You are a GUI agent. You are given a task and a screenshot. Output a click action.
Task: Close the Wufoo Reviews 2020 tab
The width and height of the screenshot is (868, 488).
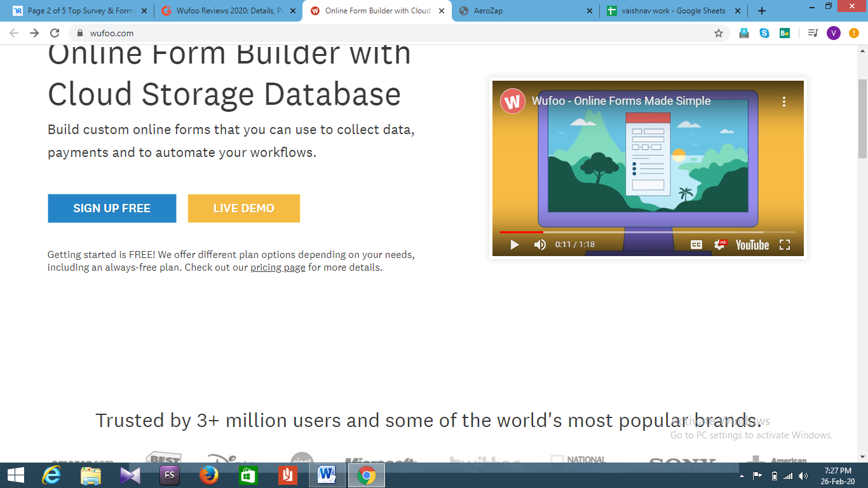click(x=293, y=11)
